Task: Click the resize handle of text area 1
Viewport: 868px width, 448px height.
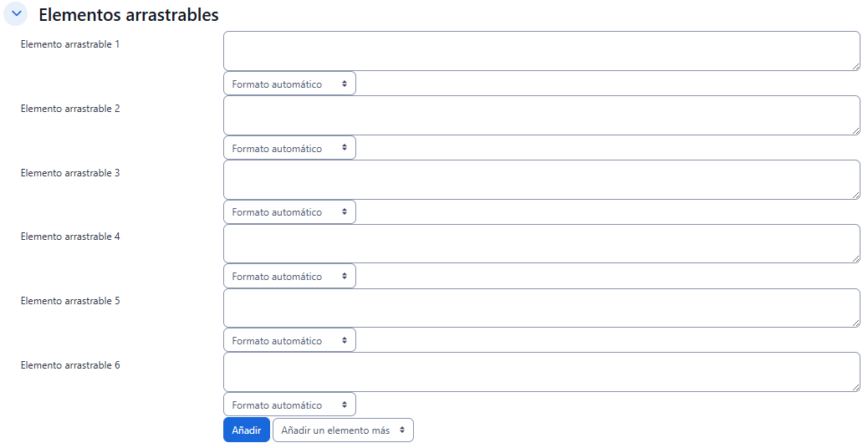Action: [x=855, y=66]
